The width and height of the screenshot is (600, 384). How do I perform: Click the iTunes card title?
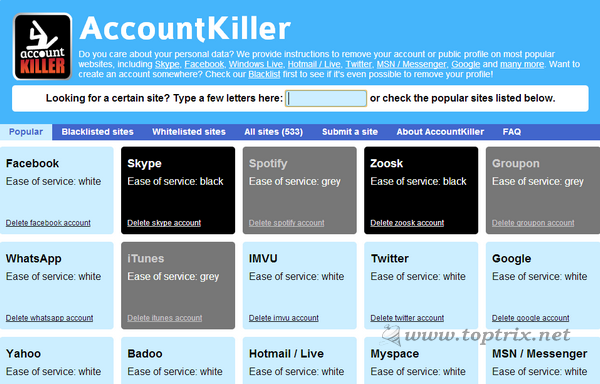click(x=146, y=259)
